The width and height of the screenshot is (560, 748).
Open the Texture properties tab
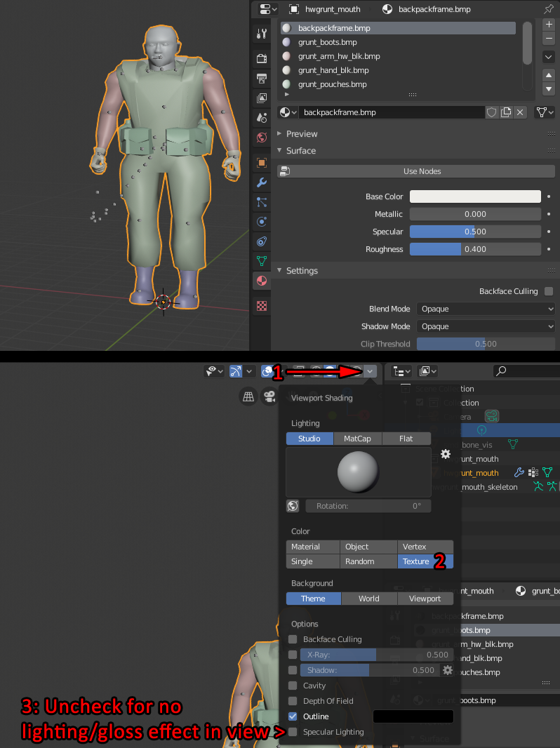pos(261,306)
